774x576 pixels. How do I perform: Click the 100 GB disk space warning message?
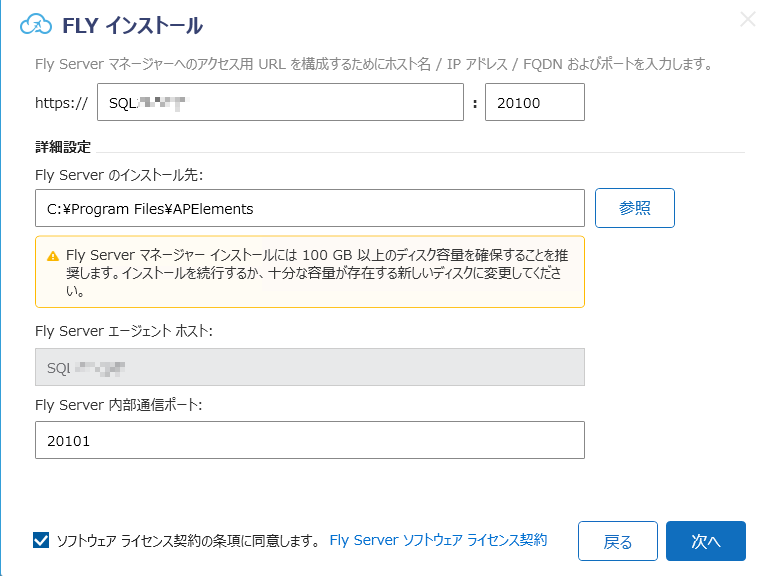(x=317, y=272)
